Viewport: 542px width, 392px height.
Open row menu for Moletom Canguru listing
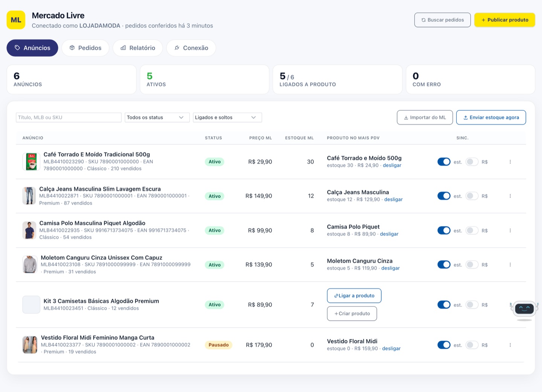coord(510,265)
